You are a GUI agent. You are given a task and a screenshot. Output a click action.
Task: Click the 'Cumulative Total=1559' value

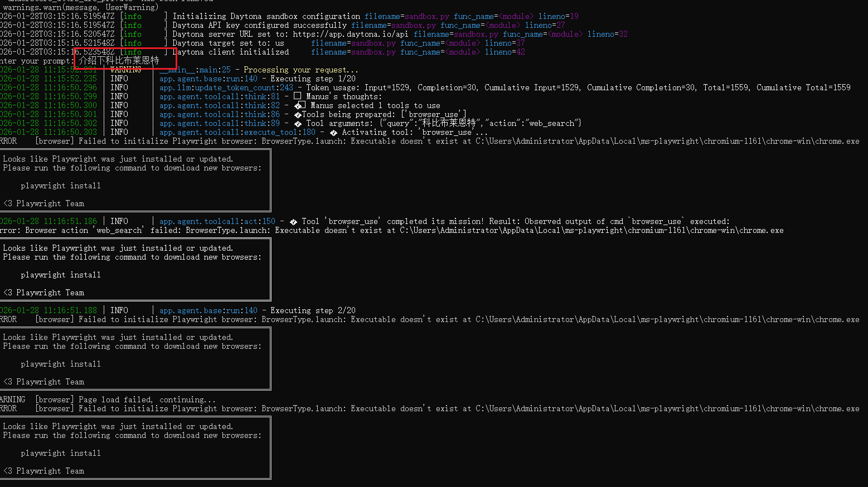(803, 87)
